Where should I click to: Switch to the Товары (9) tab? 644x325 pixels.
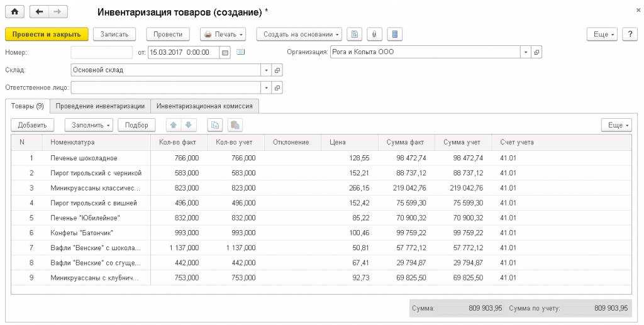pyautogui.click(x=28, y=106)
